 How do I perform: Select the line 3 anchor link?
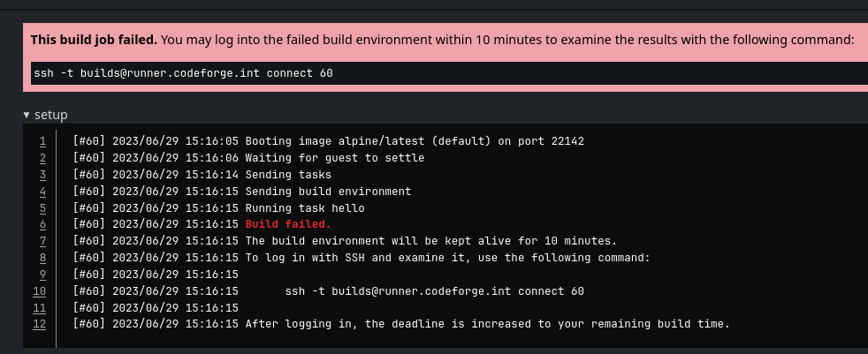(x=42, y=175)
